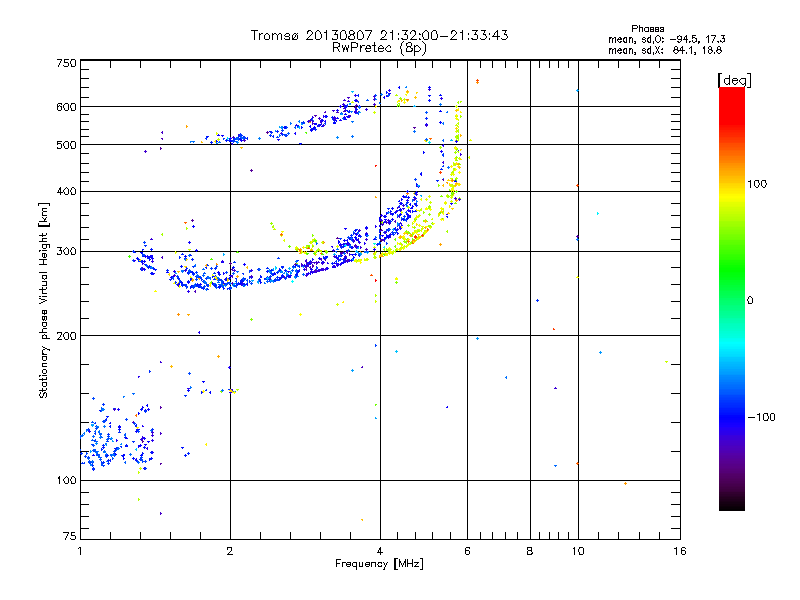Click the colorbar tick label "0"

750,301
